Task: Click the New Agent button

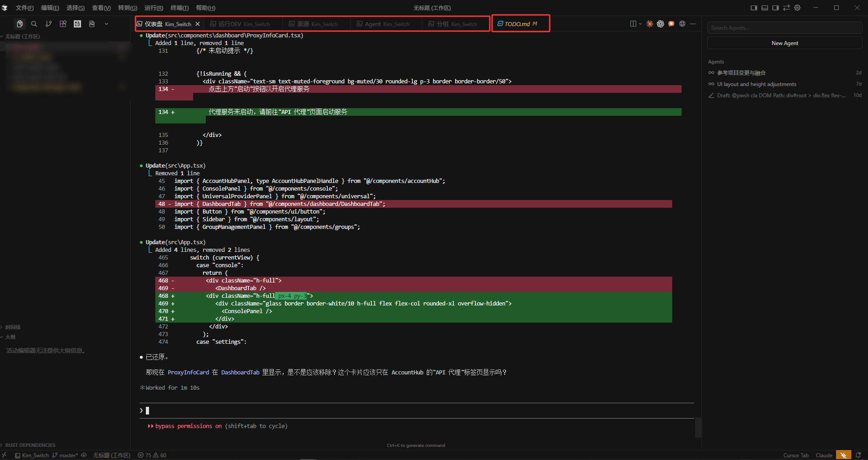Action: tap(785, 43)
